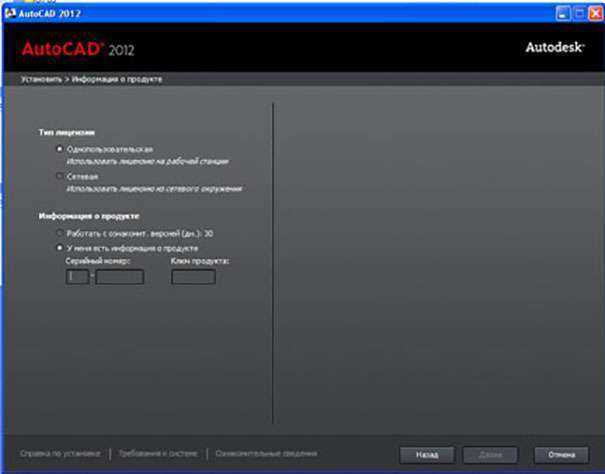Select Однопользовательская license type radio button

pyautogui.click(x=59, y=149)
